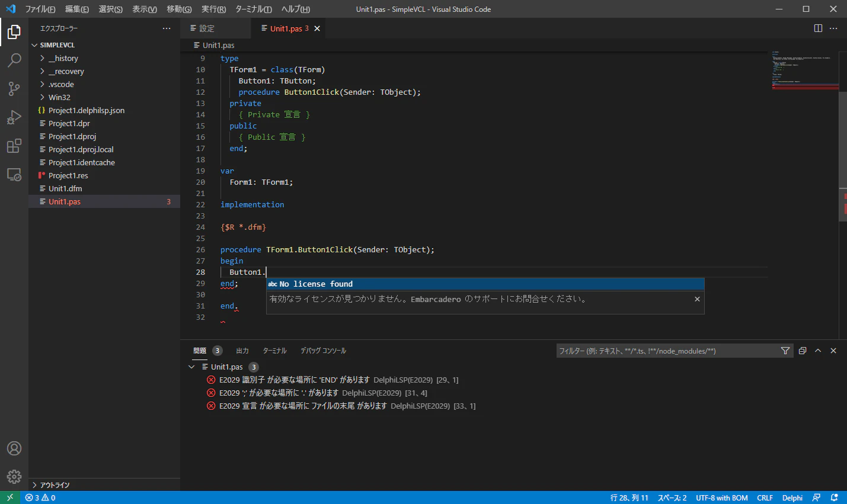Expand the .vscode folder
The image size is (847, 504).
coord(104,84)
